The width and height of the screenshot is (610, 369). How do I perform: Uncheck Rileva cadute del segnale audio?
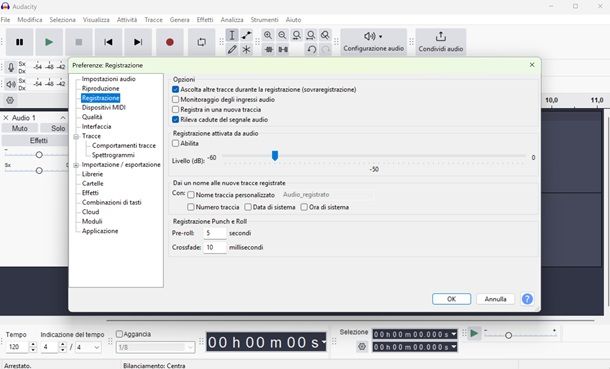[x=175, y=120]
